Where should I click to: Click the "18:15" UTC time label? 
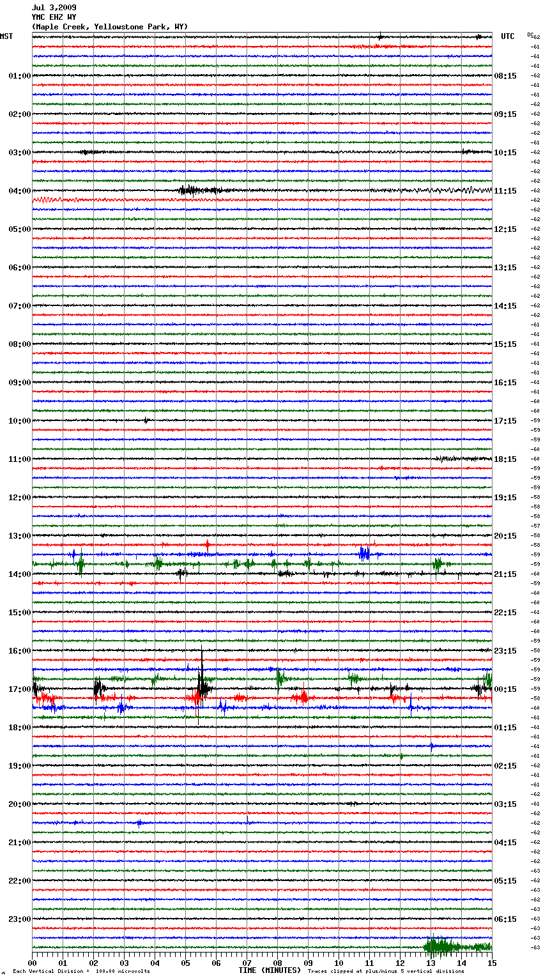[505, 459]
